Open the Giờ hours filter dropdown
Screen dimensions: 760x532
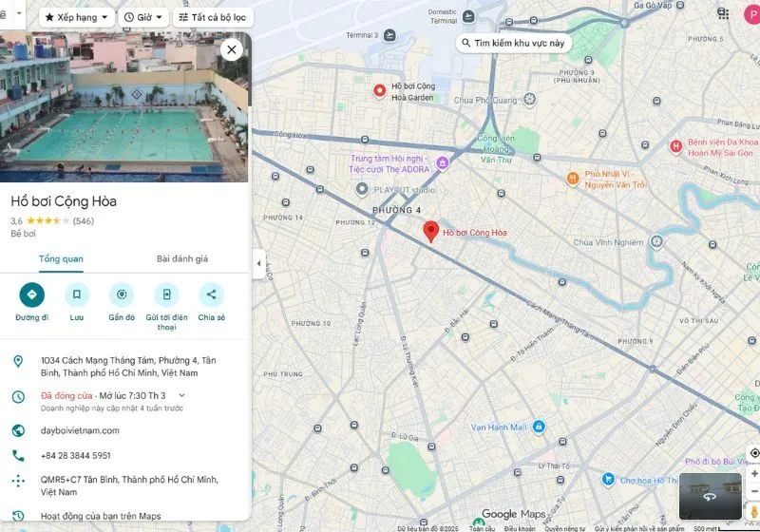(x=143, y=17)
